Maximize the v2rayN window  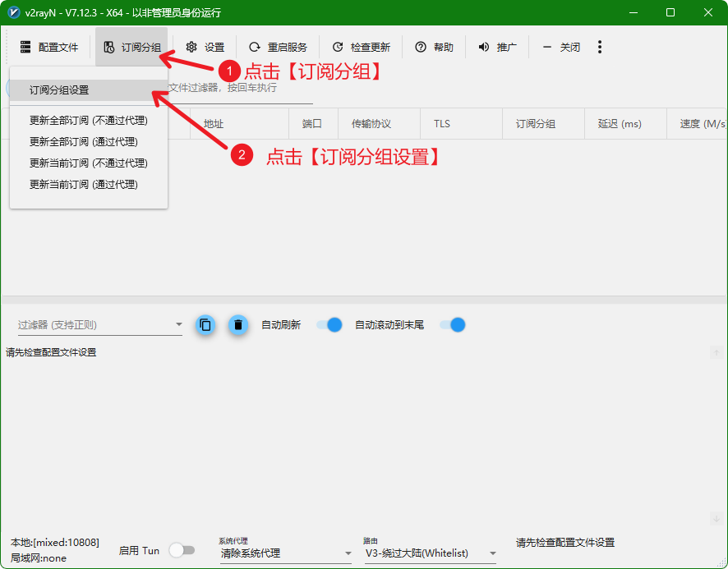[670, 12]
